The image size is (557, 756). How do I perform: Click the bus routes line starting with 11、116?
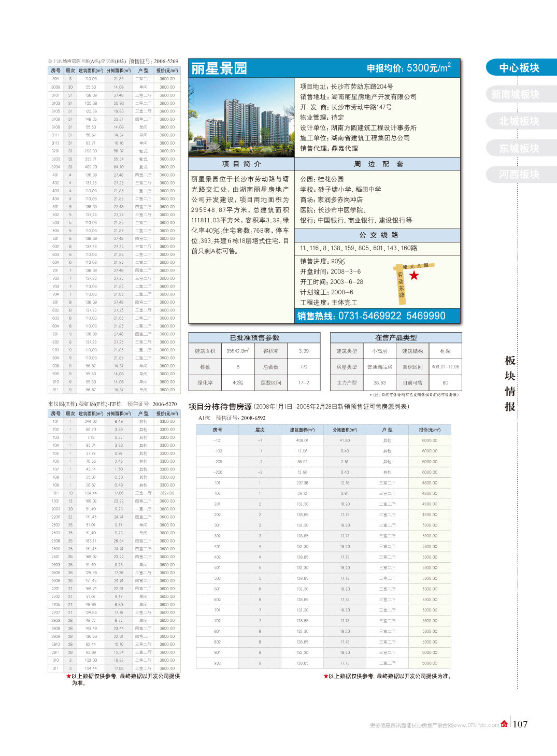click(x=359, y=248)
